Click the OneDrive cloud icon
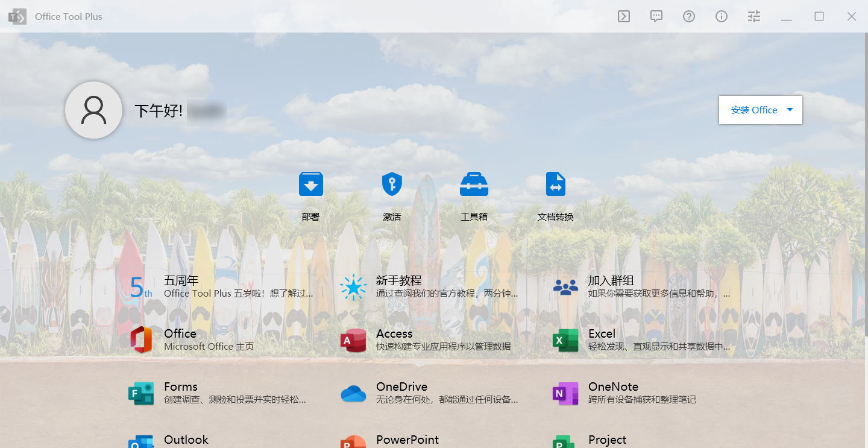868x448 pixels. pos(353,394)
